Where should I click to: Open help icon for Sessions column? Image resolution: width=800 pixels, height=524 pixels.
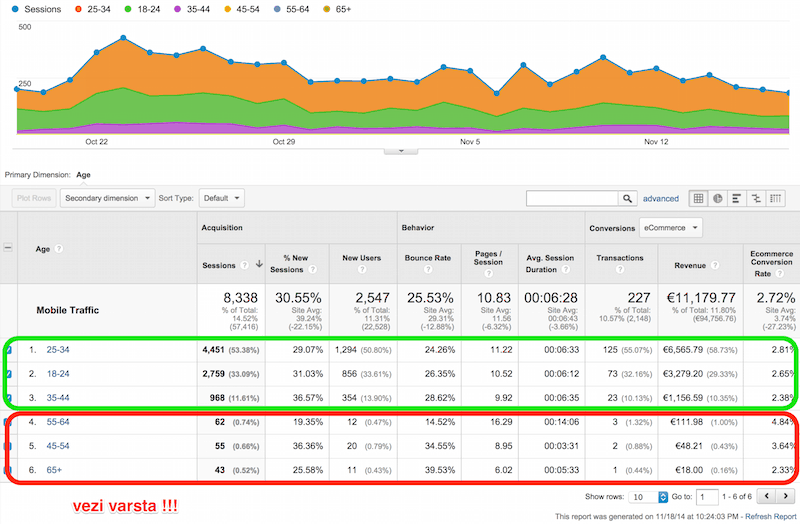[245, 265]
